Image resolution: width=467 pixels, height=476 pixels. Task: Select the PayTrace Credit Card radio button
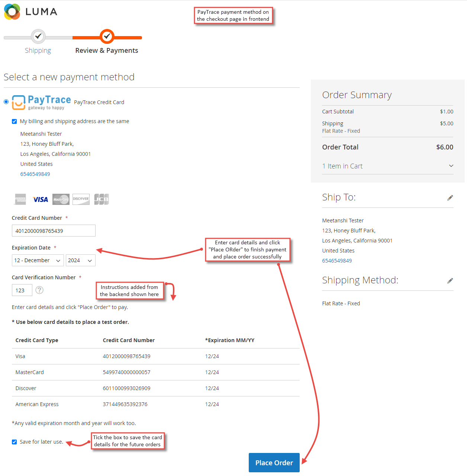pyautogui.click(x=6, y=102)
